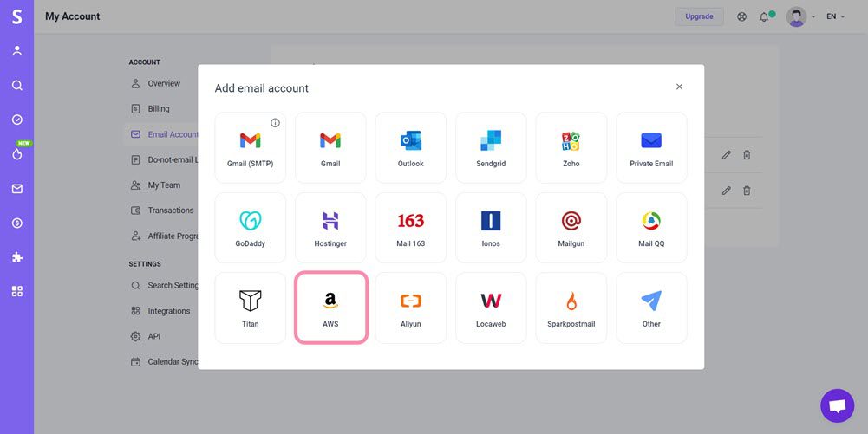The width and height of the screenshot is (868, 434).
Task: Edit the first email account row
Action: [727, 155]
